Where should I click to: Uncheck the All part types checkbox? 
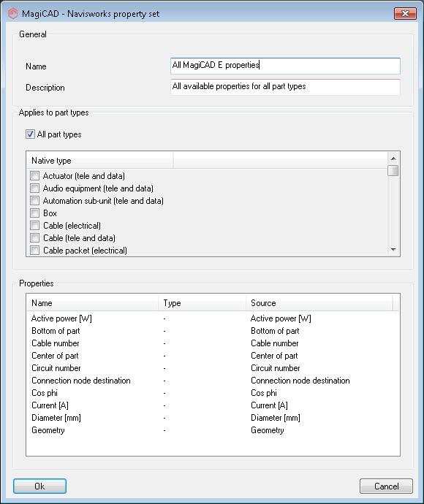point(30,134)
